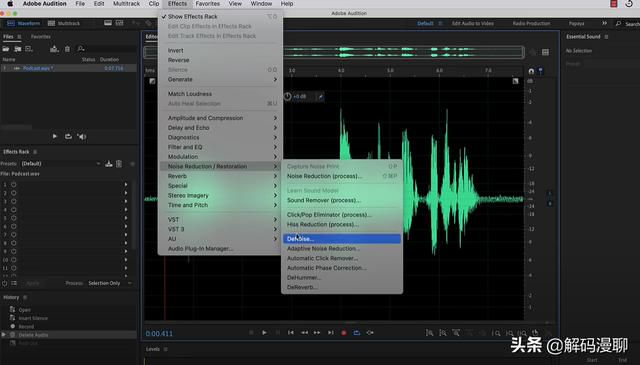Screen dimensions: 640x365
Task: Move playhead to next marker
Action: point(331,333)
